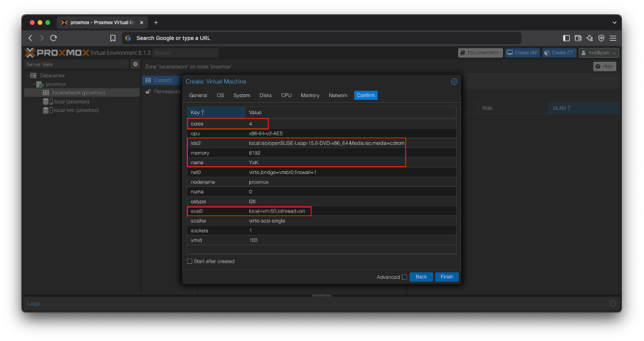Switch to the Memory wizard tab
644x341 pixels.
point(310,96)
